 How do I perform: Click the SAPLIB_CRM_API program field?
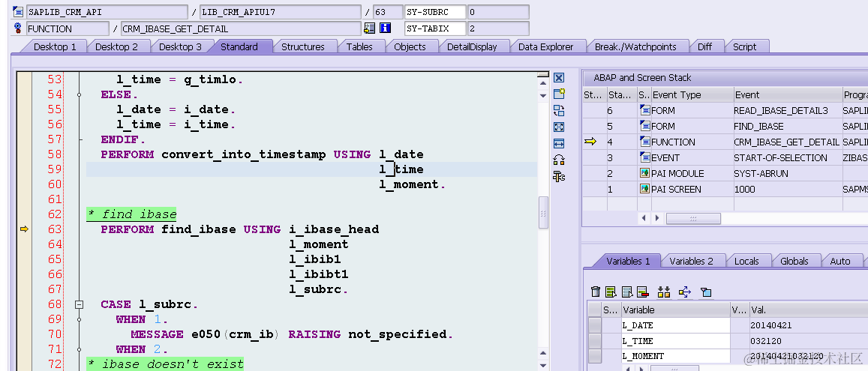107,12
